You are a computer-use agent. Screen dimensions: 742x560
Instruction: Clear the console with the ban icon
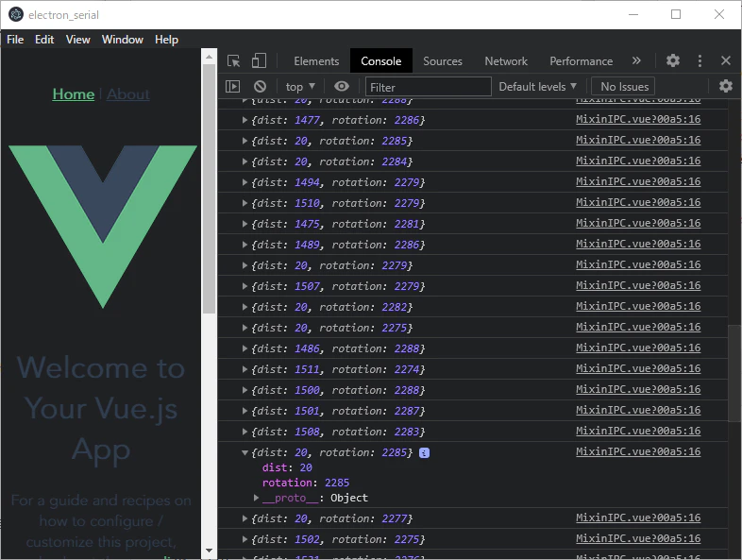260,87
